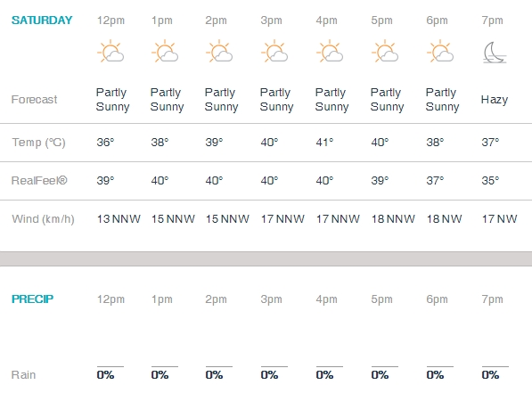Click the 12pm rain 0% bar
Image resolution: width=532 pixels, height=393 pixels.
(110, 366)
